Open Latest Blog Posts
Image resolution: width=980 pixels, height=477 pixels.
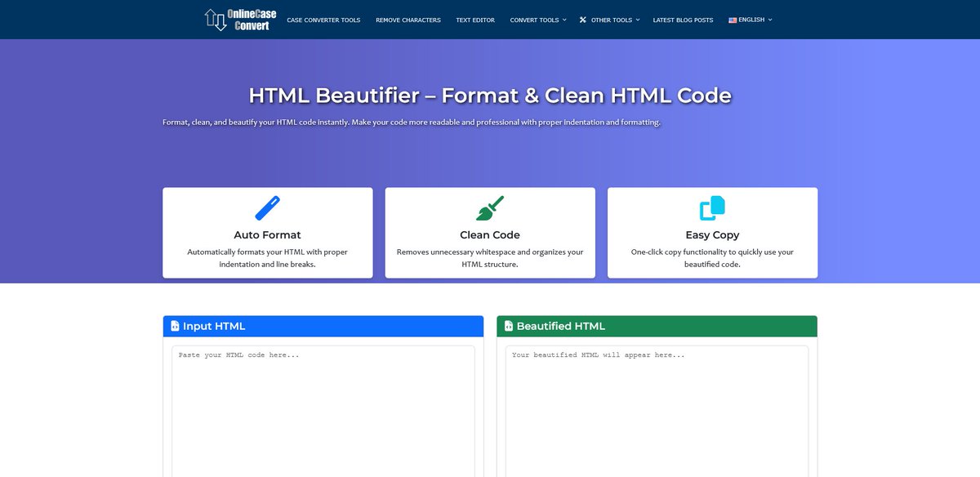[683, 20]
